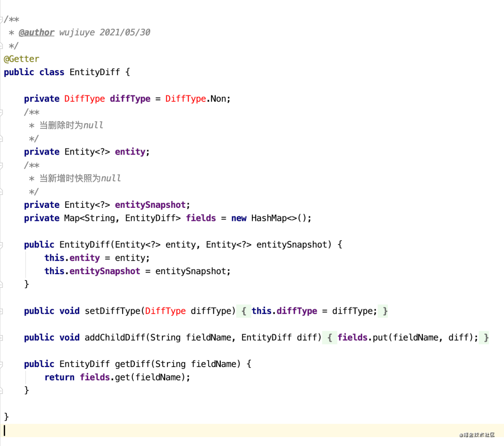Click 'fields.get(fieldName);' call

click(x=135, y=377)
